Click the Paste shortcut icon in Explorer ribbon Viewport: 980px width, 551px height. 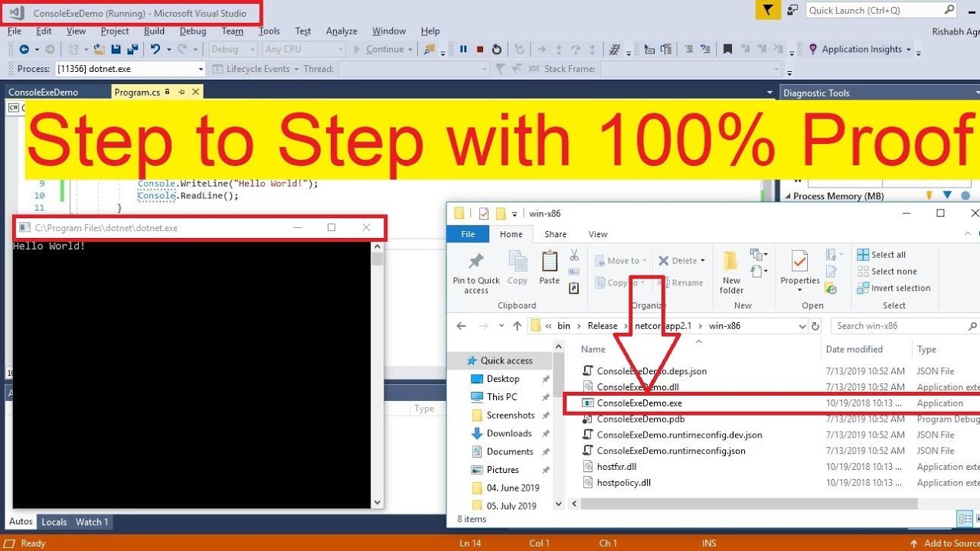[x=574, y=289]
